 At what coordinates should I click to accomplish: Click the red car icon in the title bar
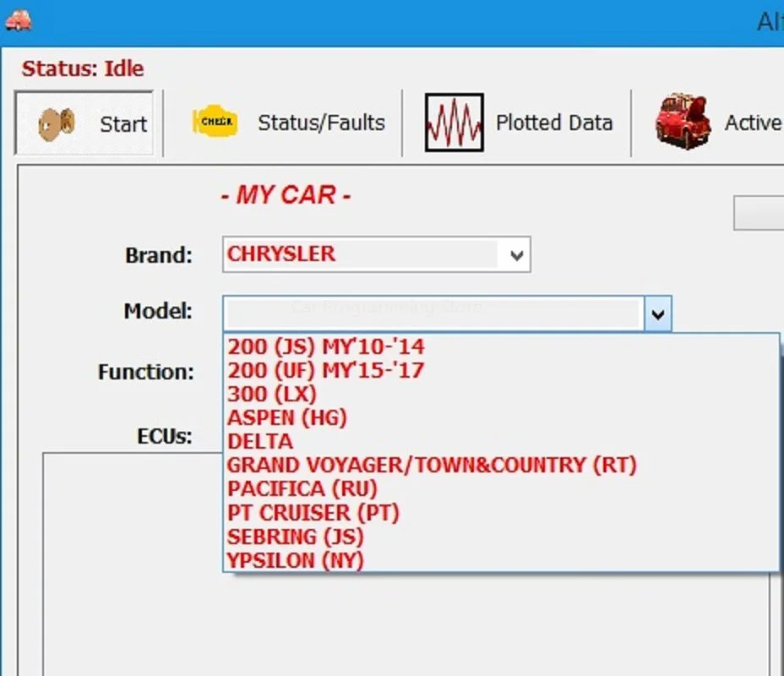coord(19,20)
